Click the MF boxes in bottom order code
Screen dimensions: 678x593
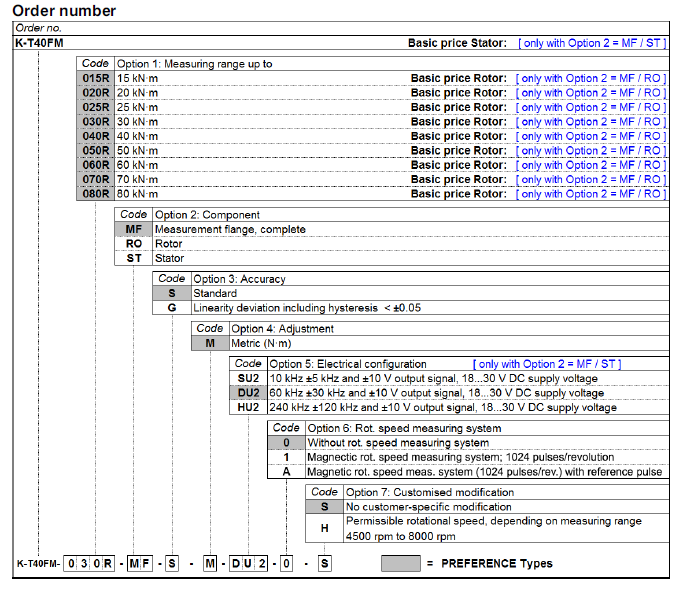click(x=138, y=565)
